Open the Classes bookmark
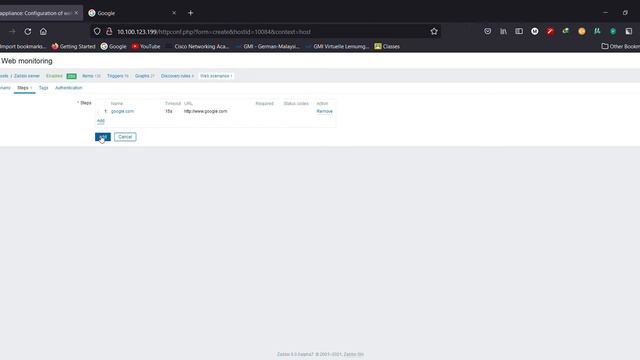Screen dimensions: 640x360 coord(387,47)
